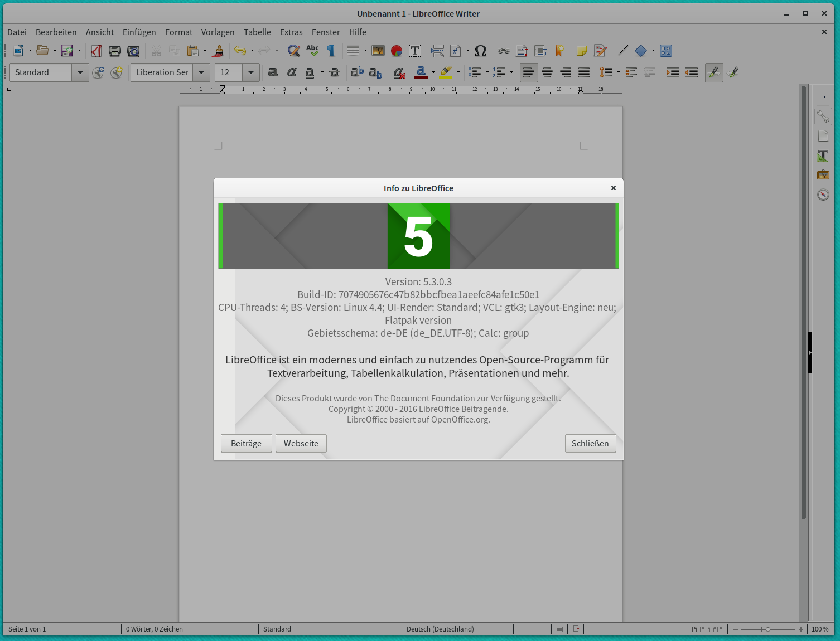The image size is (840, 641).
Task: Insert special character via Omega icon
Action: click(x=481, y=51)
